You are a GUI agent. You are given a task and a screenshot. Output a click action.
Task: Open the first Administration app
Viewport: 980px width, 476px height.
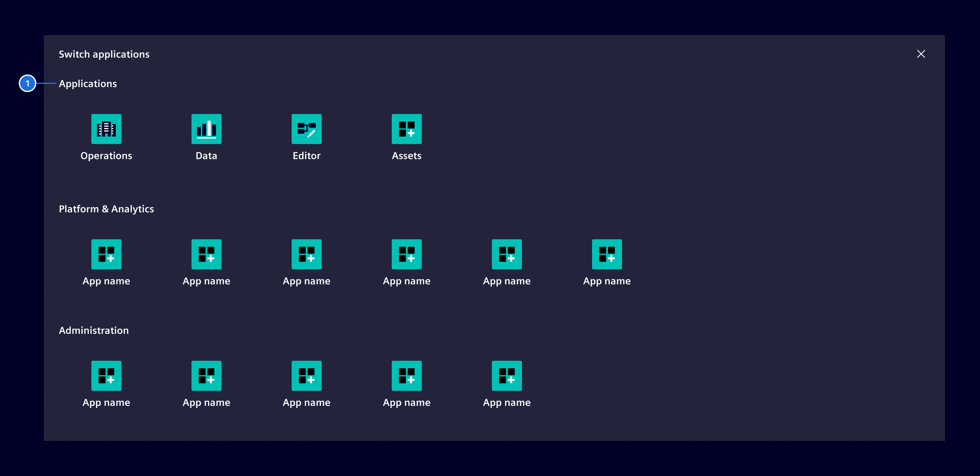click(x=106, y=375)
